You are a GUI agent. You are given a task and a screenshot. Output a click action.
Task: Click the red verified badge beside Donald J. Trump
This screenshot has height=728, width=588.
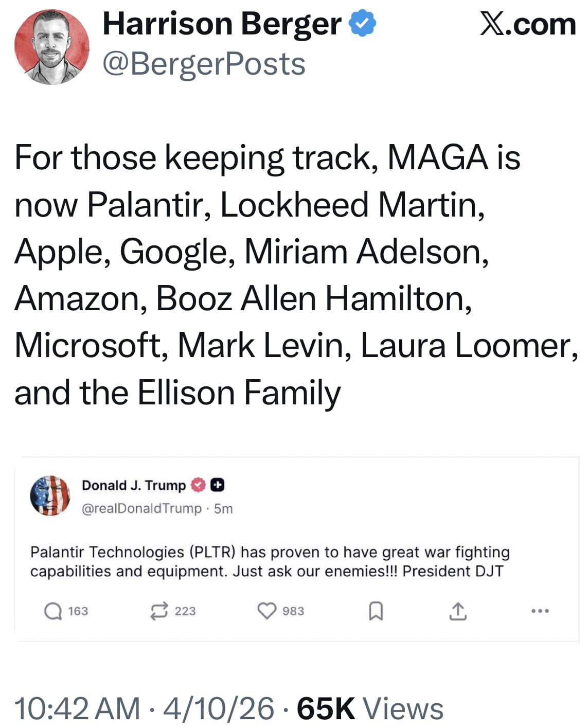pyautogui.click(x=199, y=485)
